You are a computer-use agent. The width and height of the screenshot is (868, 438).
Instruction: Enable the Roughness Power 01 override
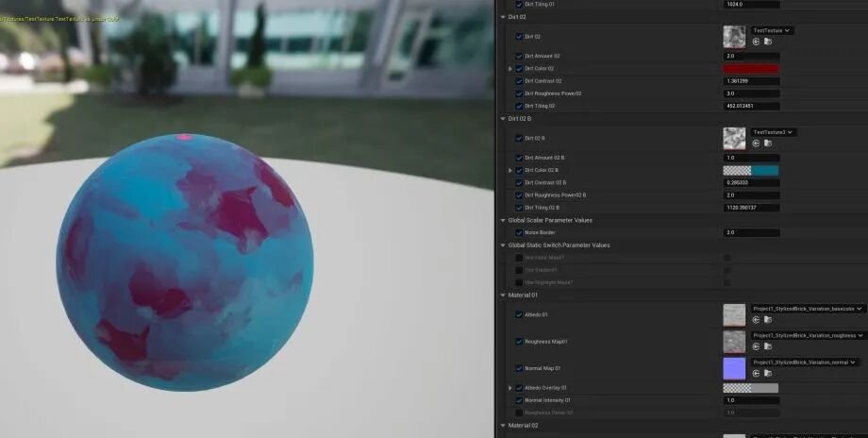click(x=519, y=413)
